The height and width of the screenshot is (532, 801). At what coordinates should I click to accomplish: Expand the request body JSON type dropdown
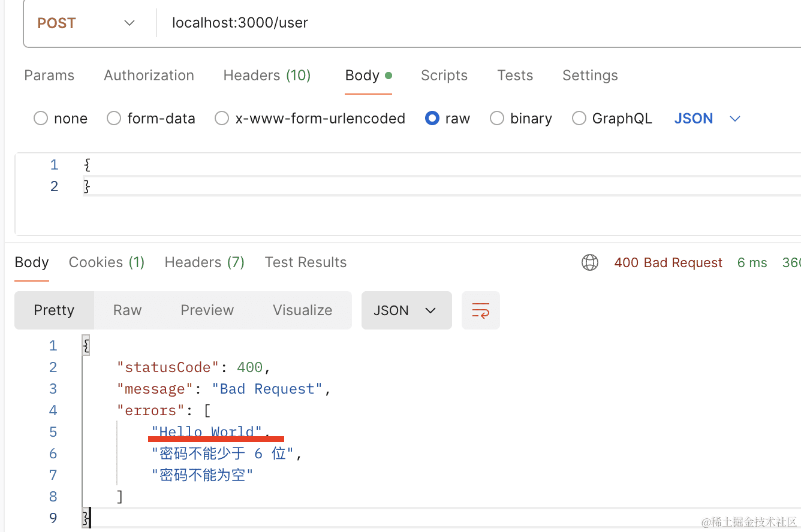[707, 119]
